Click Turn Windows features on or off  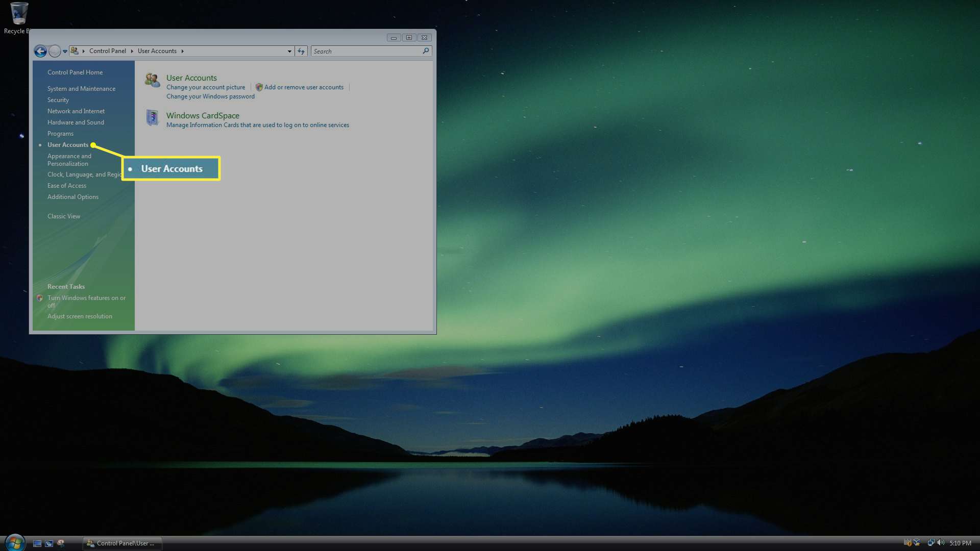pyautogui.click(x=86, y=300)
